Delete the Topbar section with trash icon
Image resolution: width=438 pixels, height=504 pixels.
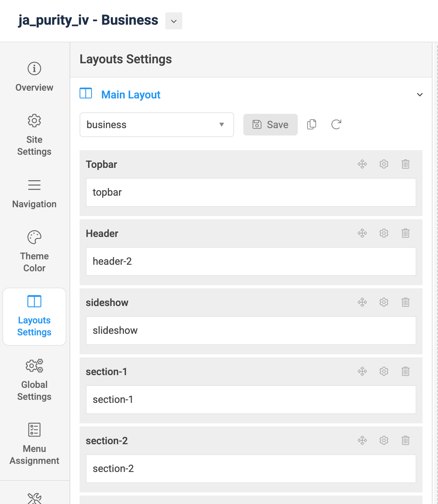[406, 164]
